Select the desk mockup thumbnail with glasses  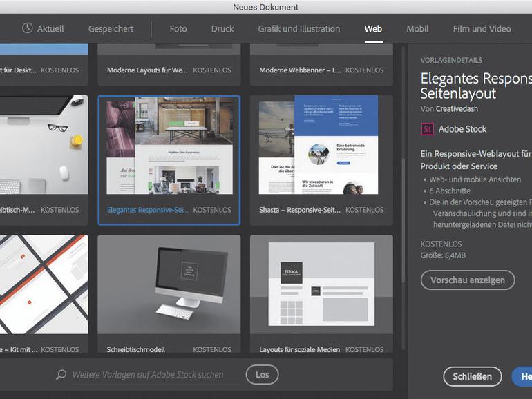[44, 145]
